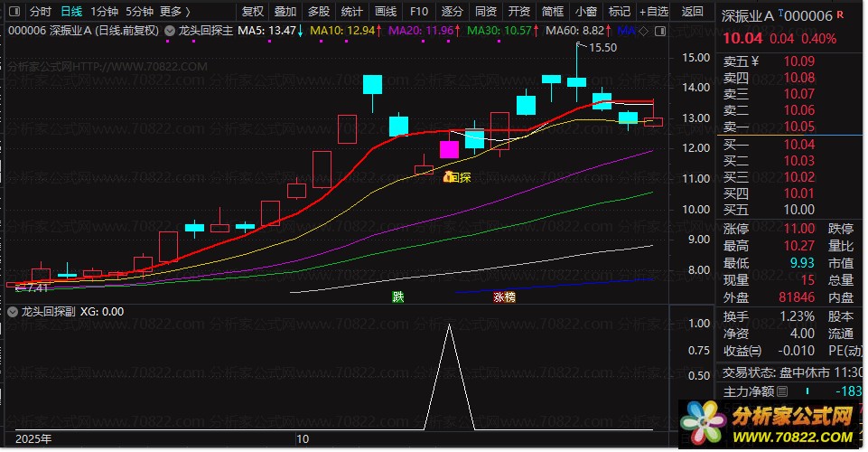Screen dimensions: 868x452
Task: Click the 回探 signal marker on chart
Action: coord(457,177)
